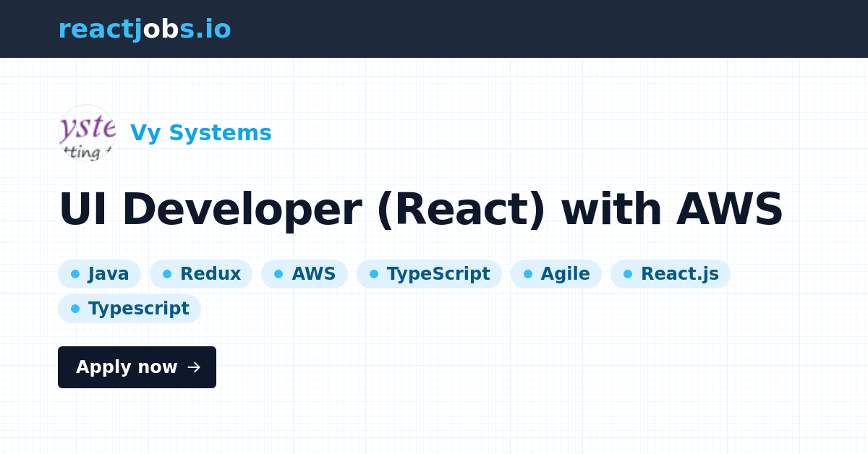Click the reactjobs.io brand text to go home
Image resolution: width=868 pixels, height=454 pixels.
(145, 28)
